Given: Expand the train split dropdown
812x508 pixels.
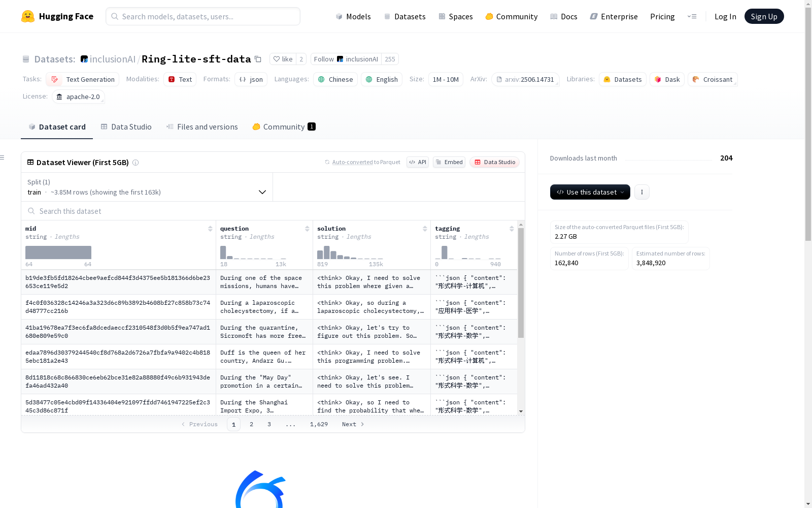Looking at the screenshot, I should pyautogui.click(x=147, y=187).
